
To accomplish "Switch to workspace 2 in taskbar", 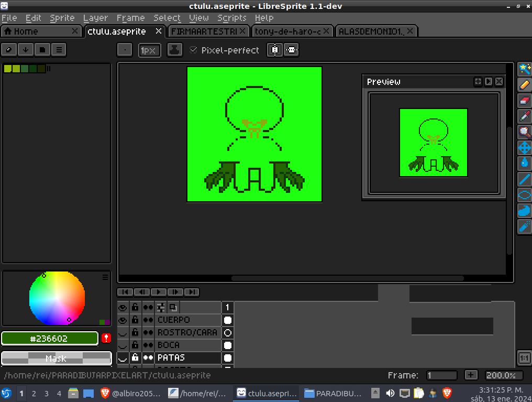I will point(34,393).
